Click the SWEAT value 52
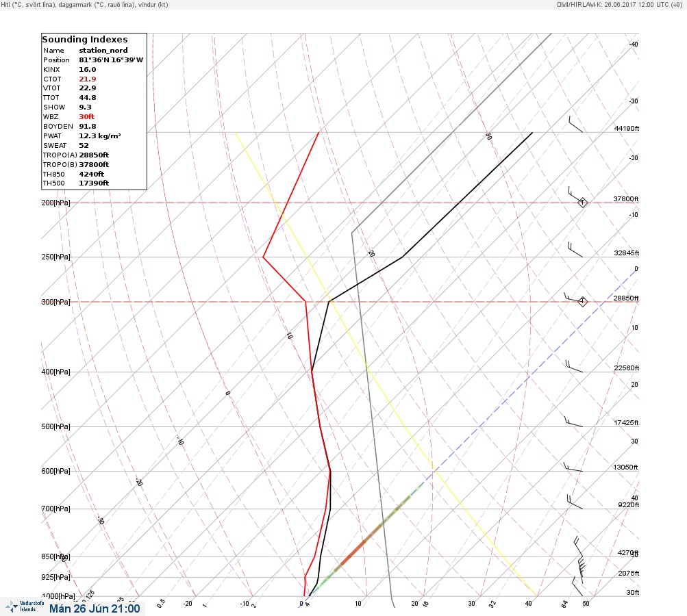Image resolution: width=687 pixels, height=616 pixels. click(84, 146)
